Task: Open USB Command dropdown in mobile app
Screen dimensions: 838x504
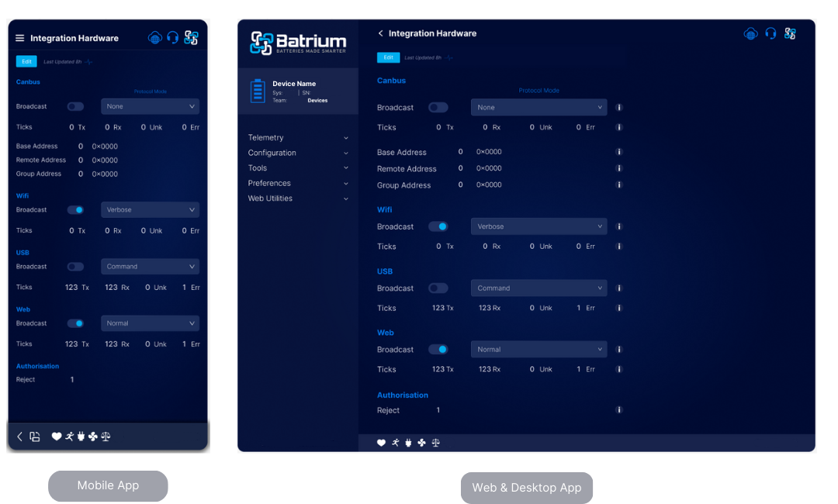Action: pos(151,267)
